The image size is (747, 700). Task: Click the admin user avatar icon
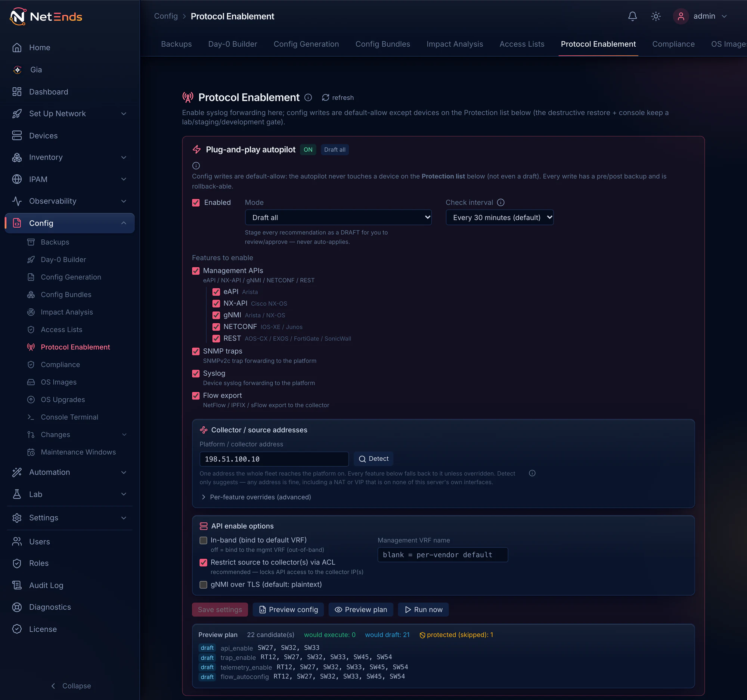pos(681,16)
